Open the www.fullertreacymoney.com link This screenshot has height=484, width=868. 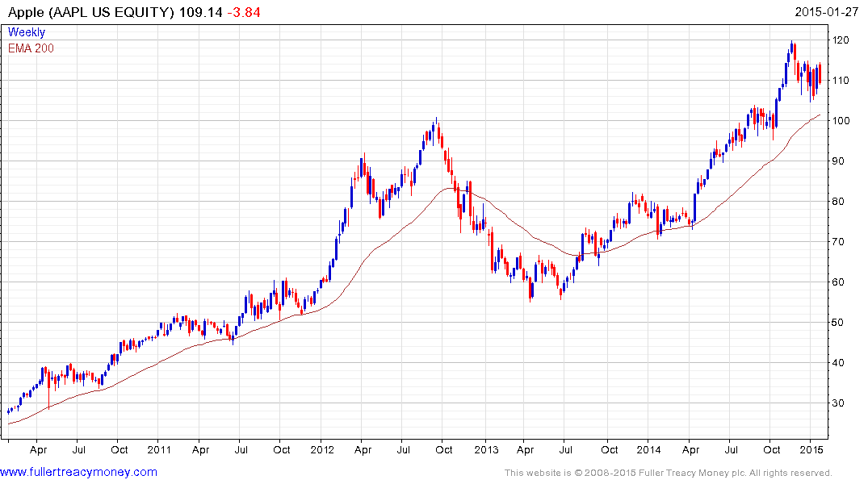pyautogui.click(x=78, y=473)
